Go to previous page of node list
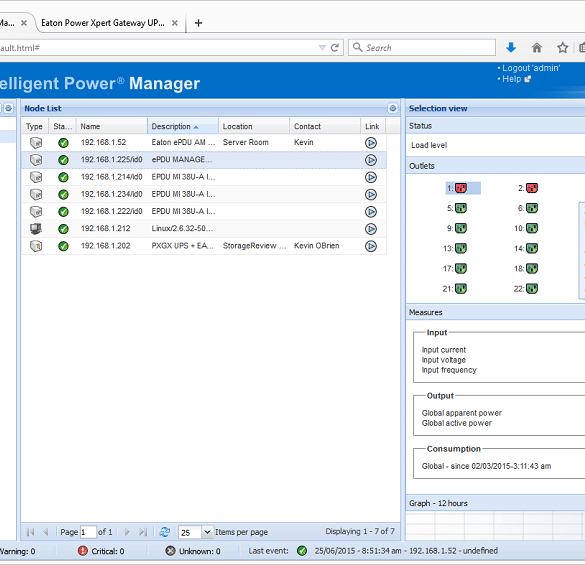585x565 pixels. 46,532
